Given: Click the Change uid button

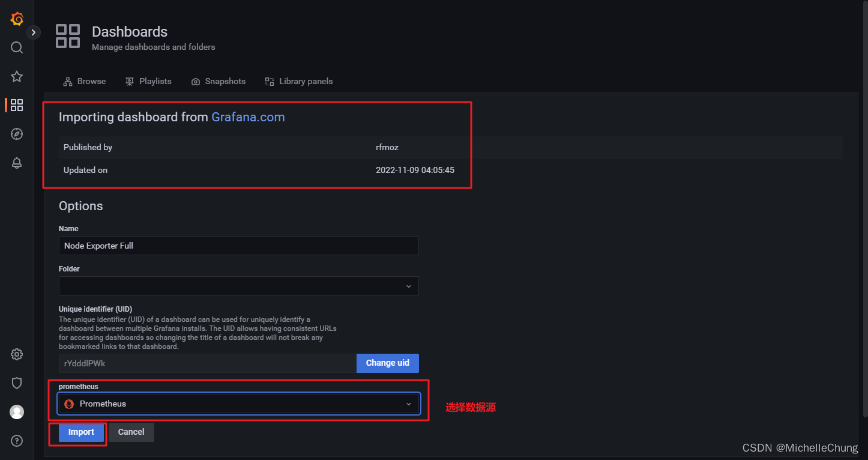Looking at the screenshot, I should 387,363.
